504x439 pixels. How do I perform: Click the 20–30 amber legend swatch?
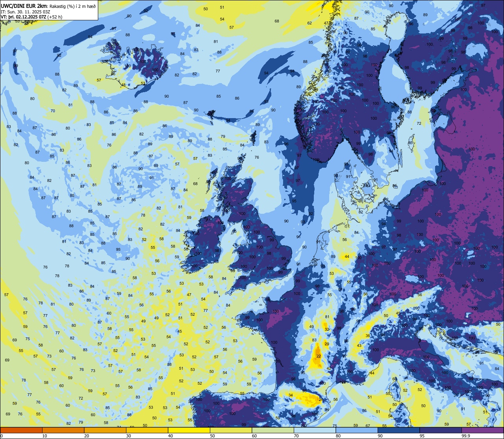coord(105,430)
